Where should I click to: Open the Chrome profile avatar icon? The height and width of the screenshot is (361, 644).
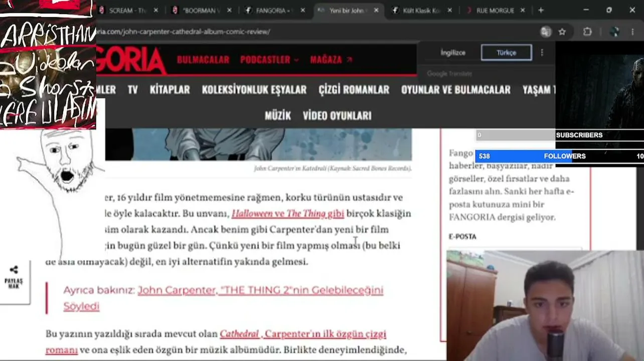(614, 32)
